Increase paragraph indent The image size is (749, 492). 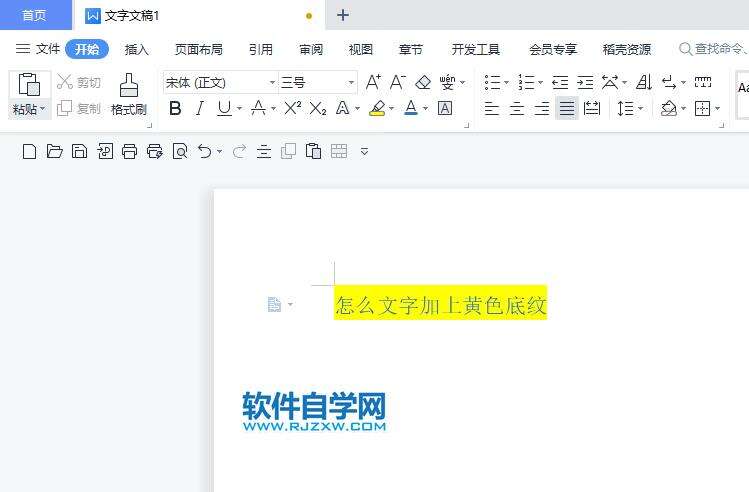585,83
